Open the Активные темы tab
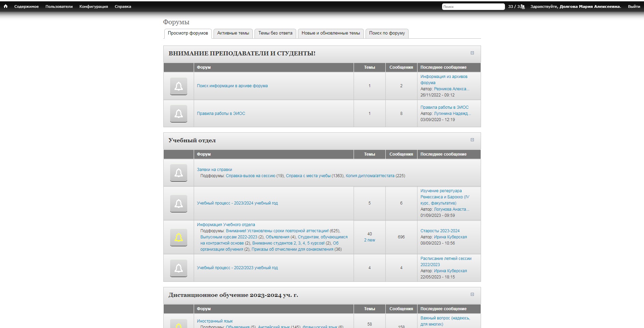644x328 pixels. pyautogui.click(x=233, y=33)
